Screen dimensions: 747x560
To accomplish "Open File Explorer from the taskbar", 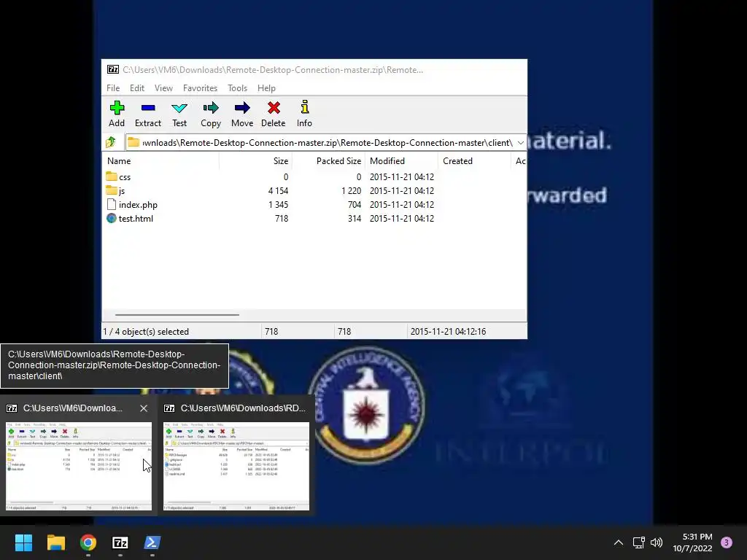I will click(55, 542).
